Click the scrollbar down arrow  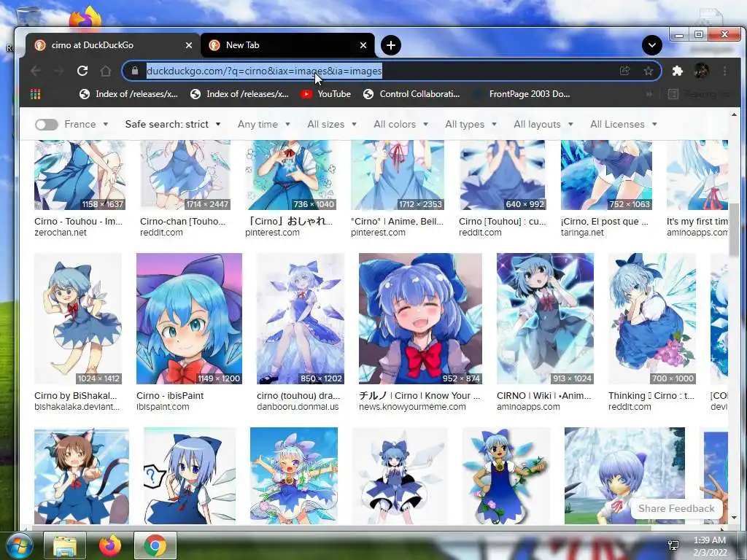point(734,518)
